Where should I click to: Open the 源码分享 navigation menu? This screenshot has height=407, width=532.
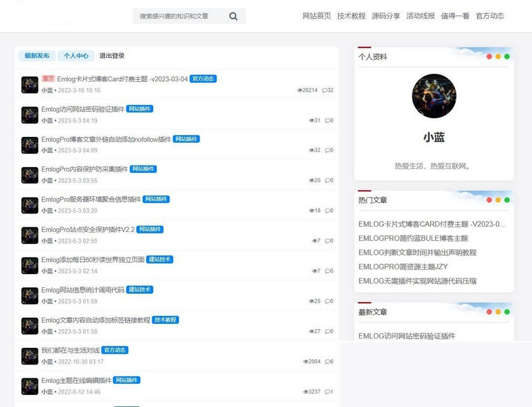386,16
